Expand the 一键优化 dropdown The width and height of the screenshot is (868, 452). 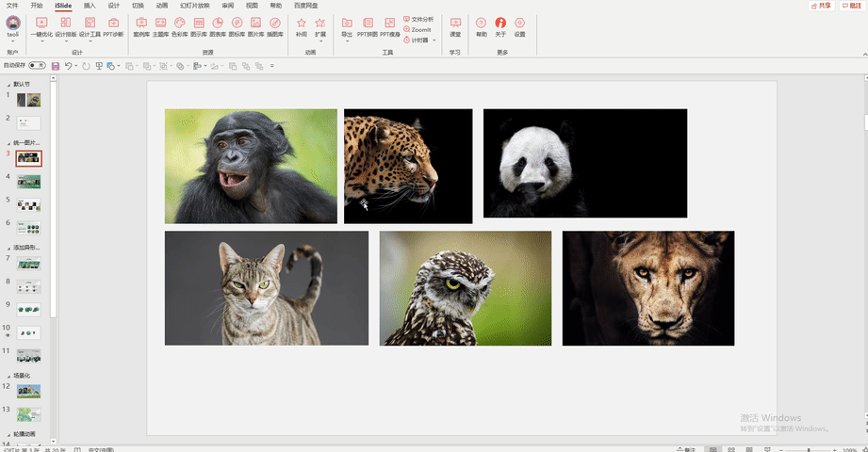tap(42, 40)
